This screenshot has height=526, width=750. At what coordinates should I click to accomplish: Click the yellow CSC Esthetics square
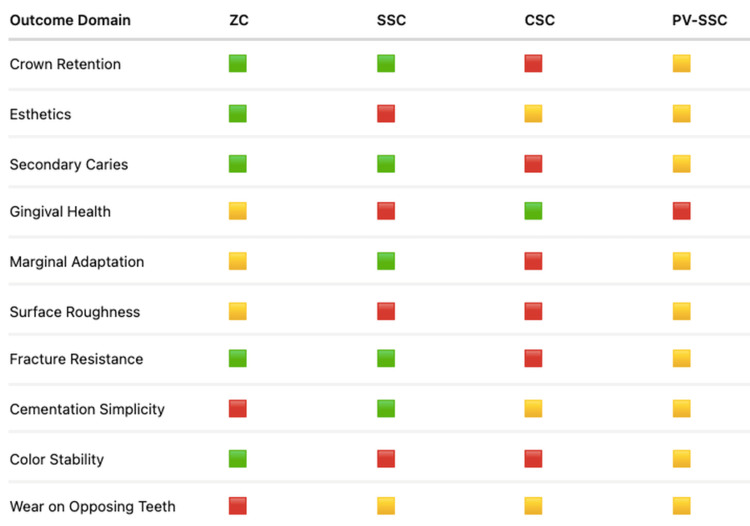(x=533, y=114)
